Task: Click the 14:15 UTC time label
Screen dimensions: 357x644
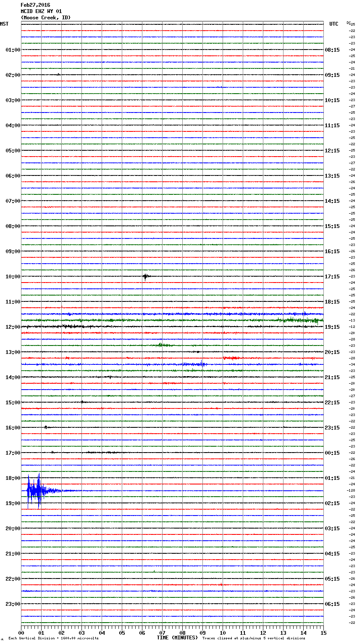Action: click(x=332, y=201)
